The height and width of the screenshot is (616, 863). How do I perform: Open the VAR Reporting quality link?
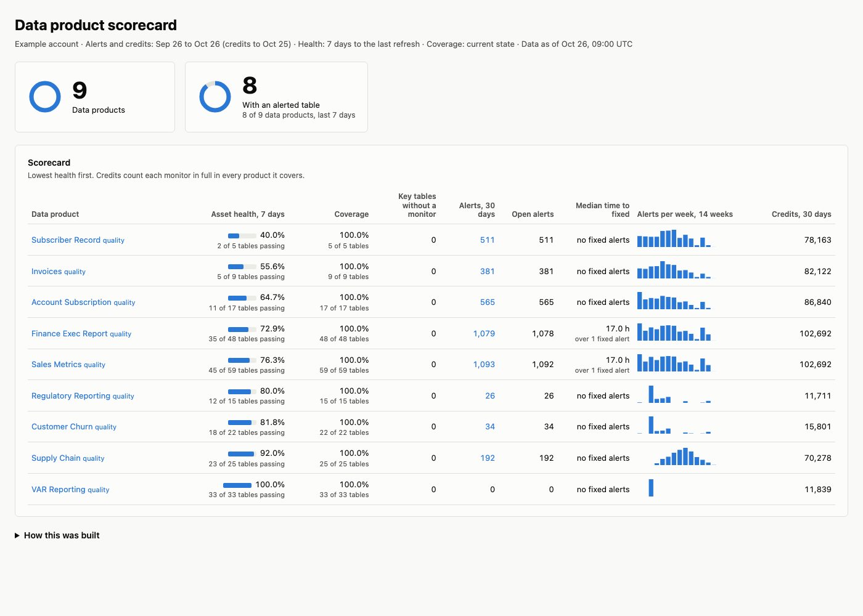[70, 490]
